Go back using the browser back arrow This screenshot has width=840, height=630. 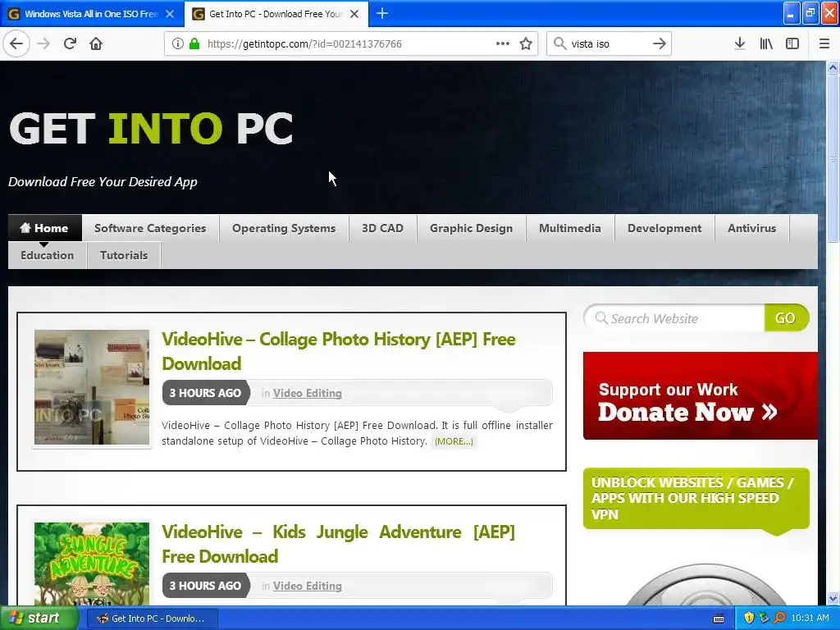click(x=16, y=43)
